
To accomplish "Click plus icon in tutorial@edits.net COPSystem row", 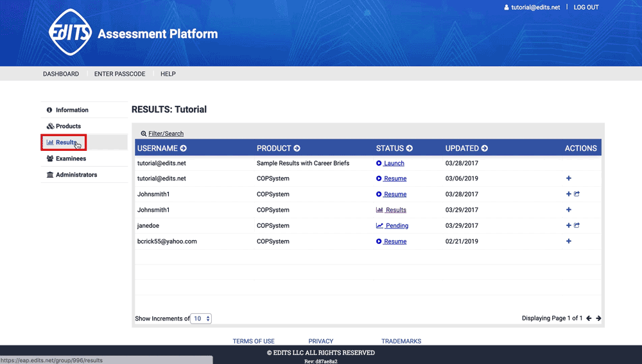I will click(569, 178).
